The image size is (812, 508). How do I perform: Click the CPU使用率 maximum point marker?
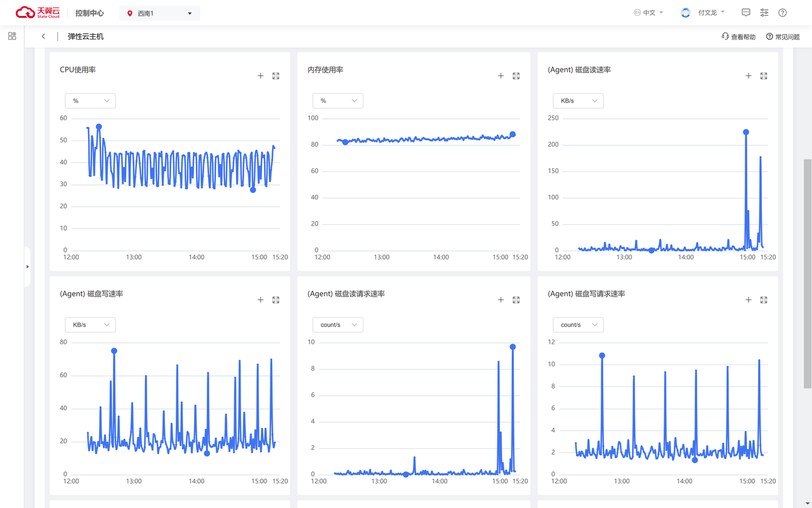(99, 127)
